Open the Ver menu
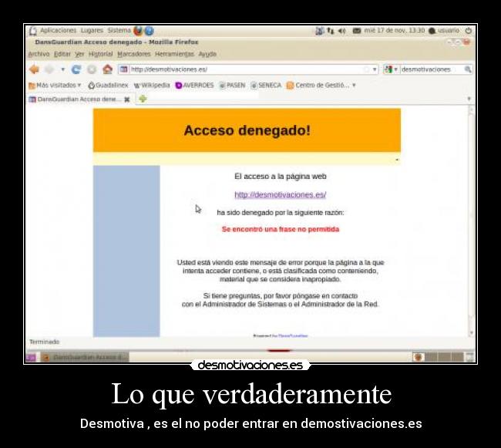The width and height of the screenshot is (501, 448). (79, 54)
